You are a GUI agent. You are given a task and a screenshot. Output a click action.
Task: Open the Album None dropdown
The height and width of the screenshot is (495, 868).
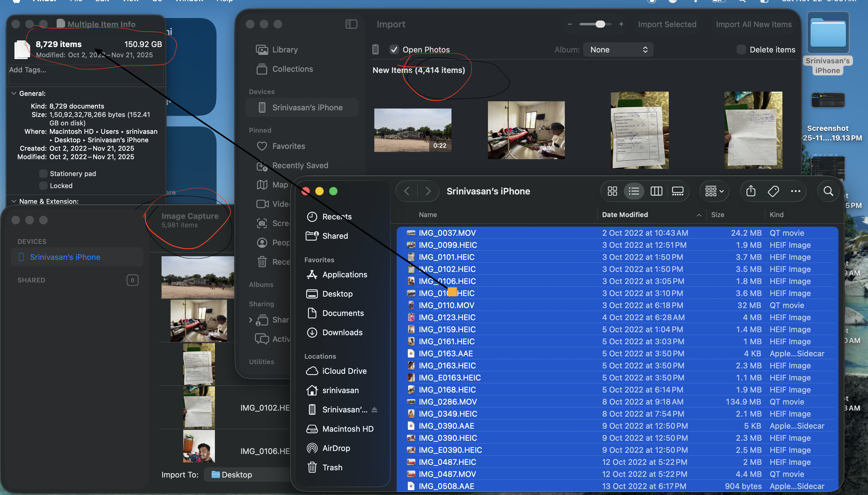(618, 50)
